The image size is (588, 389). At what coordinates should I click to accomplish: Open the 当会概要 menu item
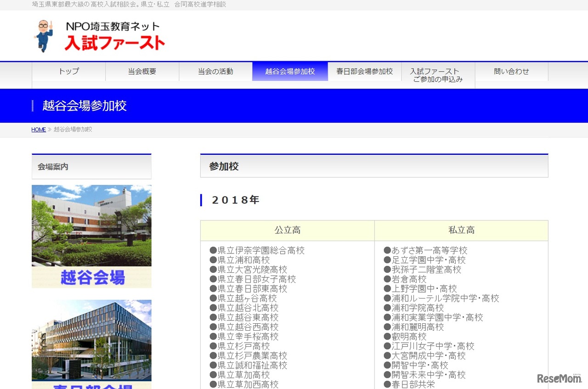click(142, 72)
